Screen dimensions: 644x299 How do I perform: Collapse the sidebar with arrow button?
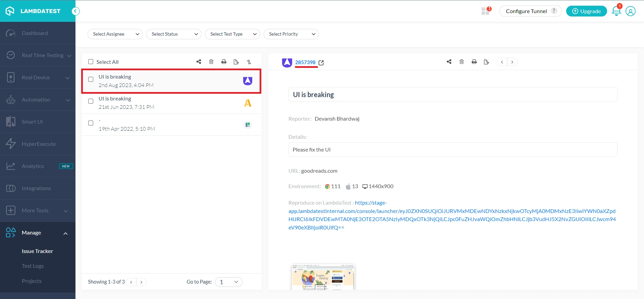click(x=76, y=11)
